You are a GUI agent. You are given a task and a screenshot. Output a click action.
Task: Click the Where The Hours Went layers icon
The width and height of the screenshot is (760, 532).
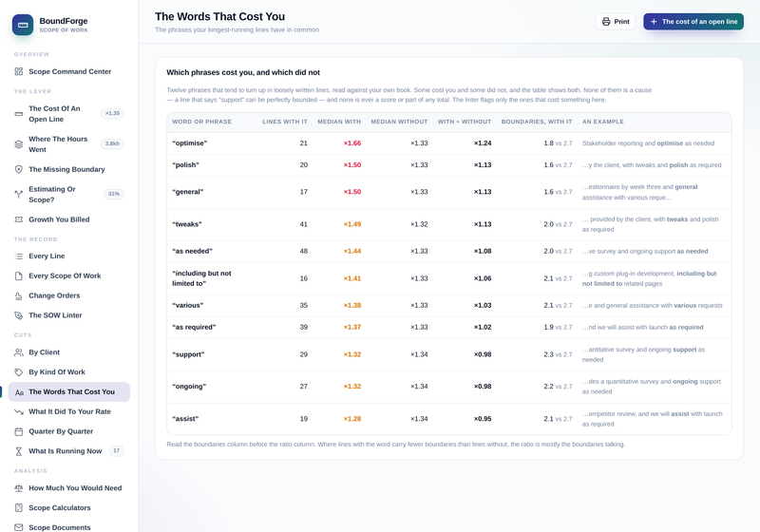[x=18, y=144]
